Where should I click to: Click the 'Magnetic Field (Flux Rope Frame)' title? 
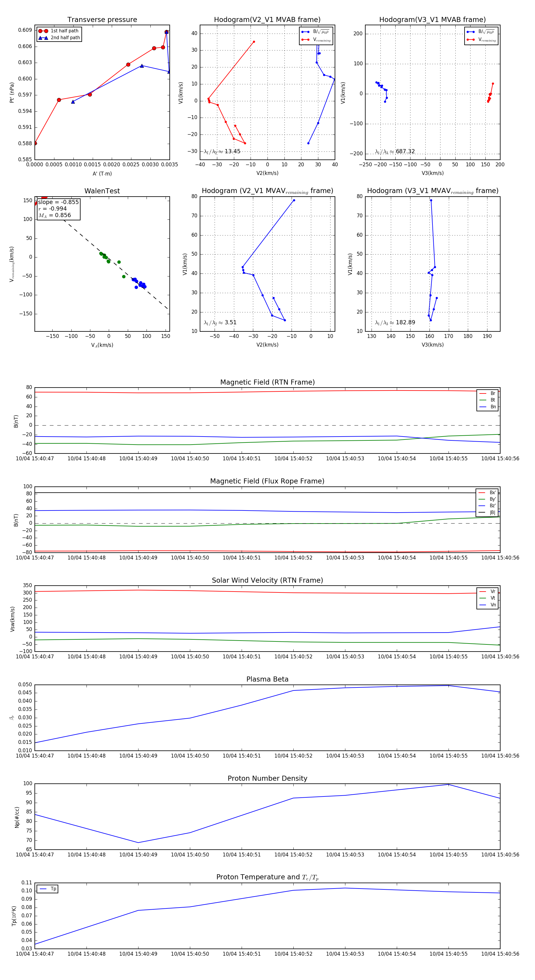coord(267,481)
